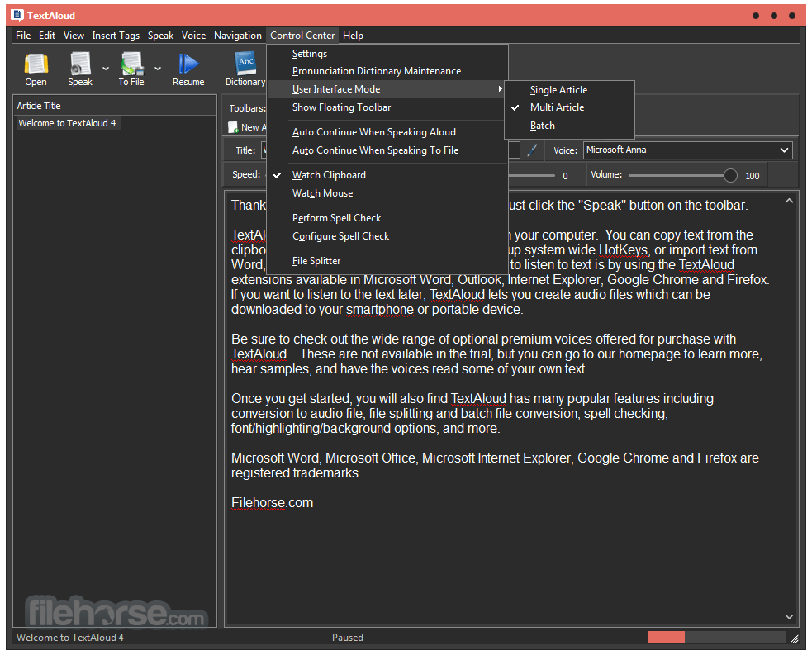Open Pronunciation Dictionary Maintenance
The image size is (812, 655).
click(x=387, y=71)
